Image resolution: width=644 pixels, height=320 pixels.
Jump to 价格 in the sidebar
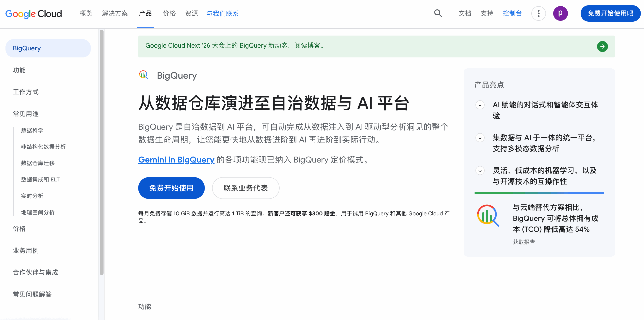19,229
